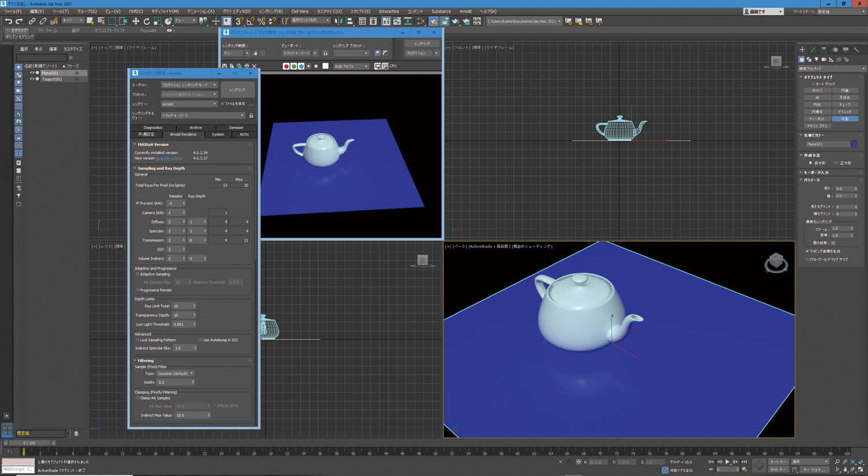The image size is (868, 476).
Task: Toggle the Percent Snap icon
Action: pos(261,21)
